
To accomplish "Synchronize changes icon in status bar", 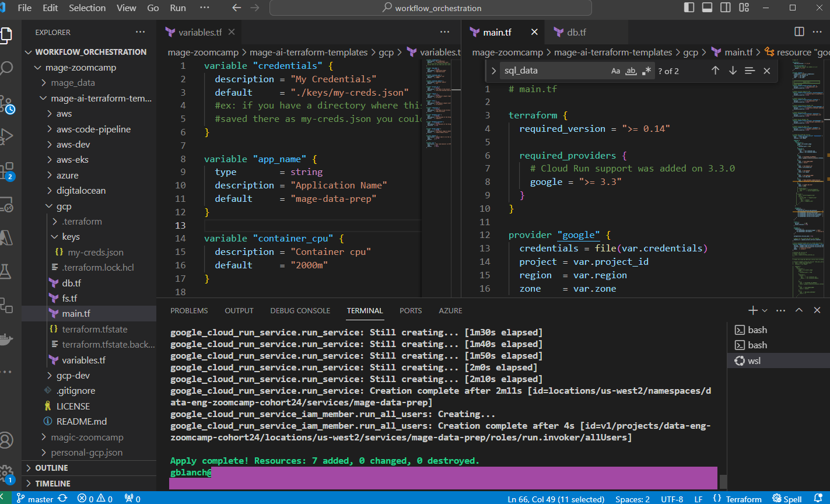I will [62, 499].
